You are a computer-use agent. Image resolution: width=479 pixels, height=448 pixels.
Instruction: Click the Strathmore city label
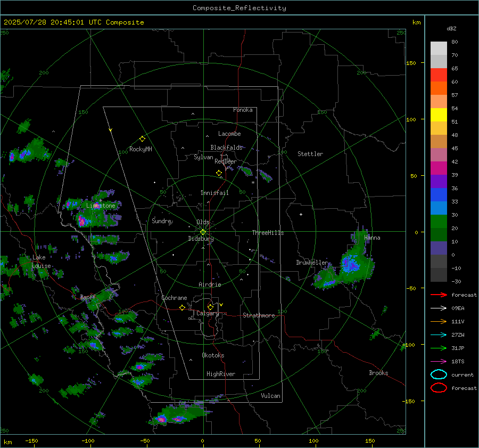(x=259, y=315)
